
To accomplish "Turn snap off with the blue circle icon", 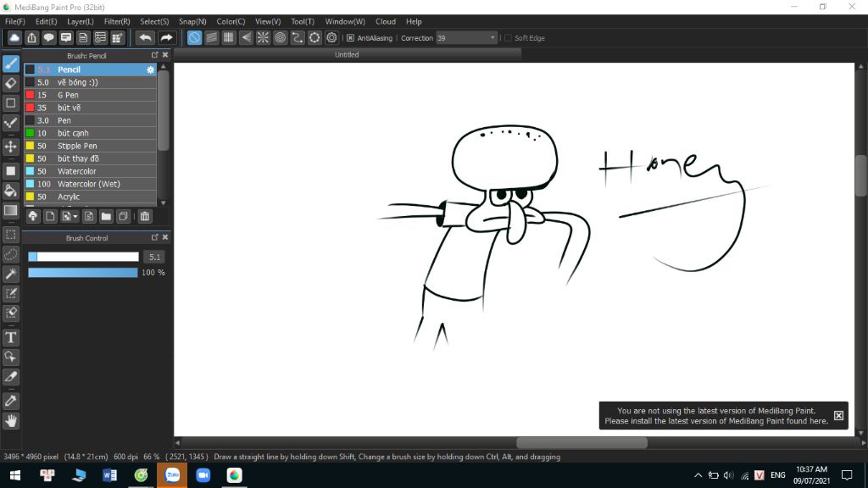I will 194,37.
